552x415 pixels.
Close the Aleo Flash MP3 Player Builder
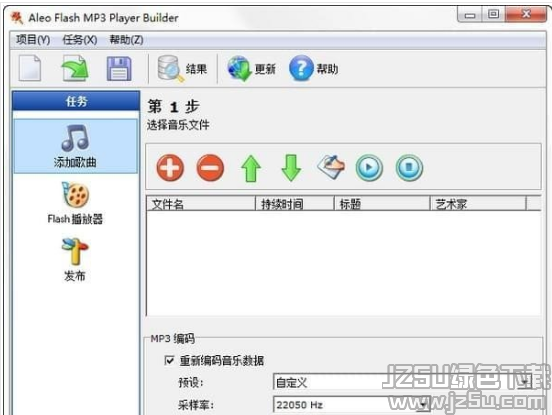click(x=526, y=15)
